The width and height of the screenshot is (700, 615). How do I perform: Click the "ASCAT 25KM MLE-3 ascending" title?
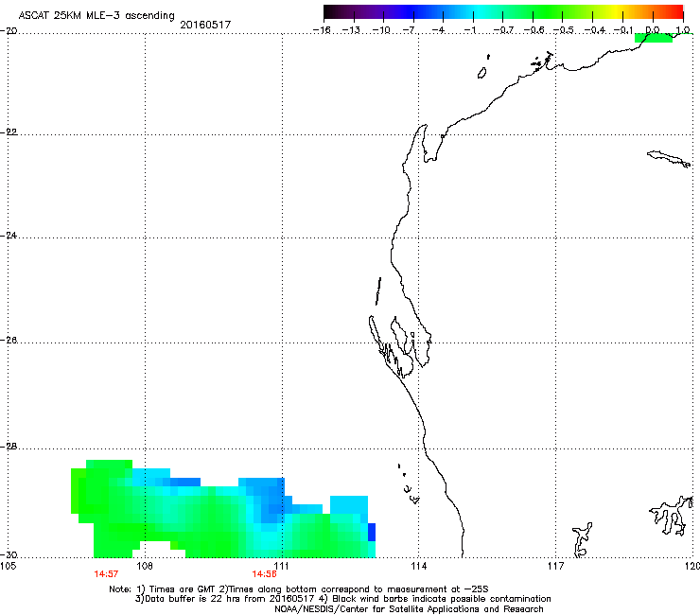pos(96,16)
